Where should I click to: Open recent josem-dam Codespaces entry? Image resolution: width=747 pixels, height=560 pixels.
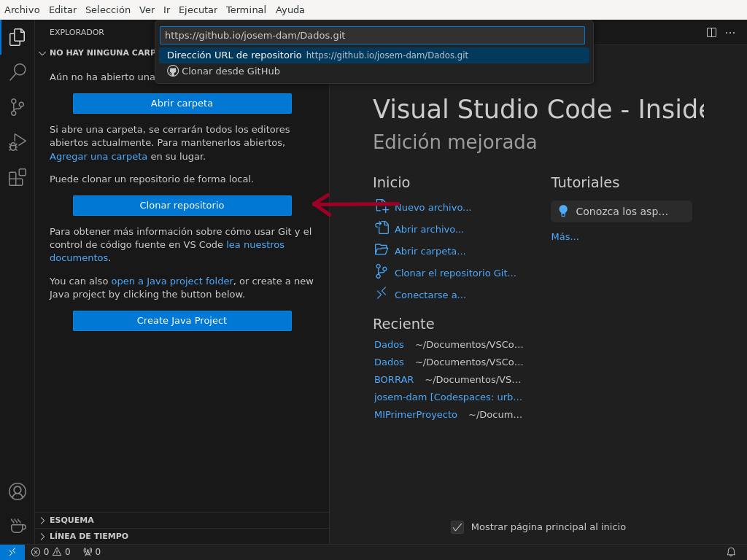(448, 397)
